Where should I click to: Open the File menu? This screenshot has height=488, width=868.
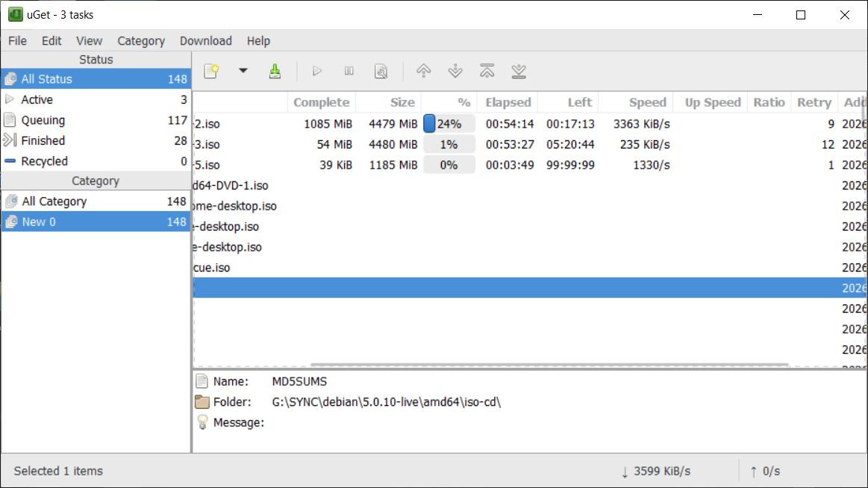tap(17, 41)
